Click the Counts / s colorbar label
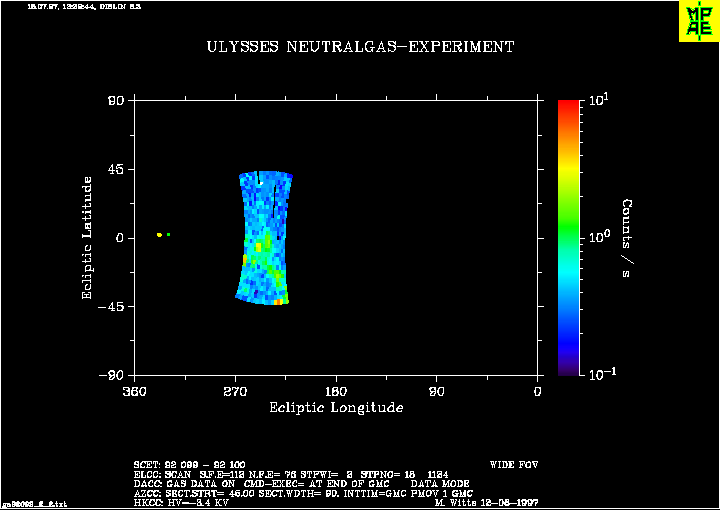This screenshot has height=510, width=720. pos(628,238)
